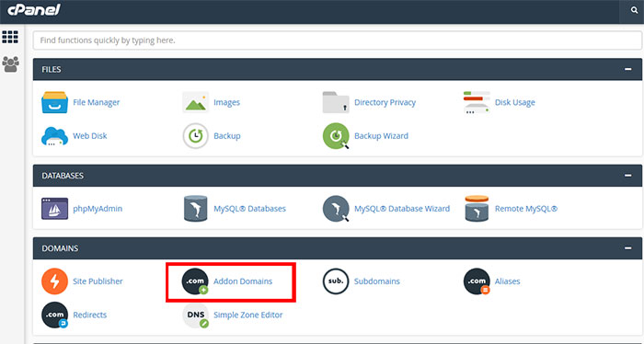Open the Directory Privacy link
This screenshot has width=644, height=344.
(385, 102)
